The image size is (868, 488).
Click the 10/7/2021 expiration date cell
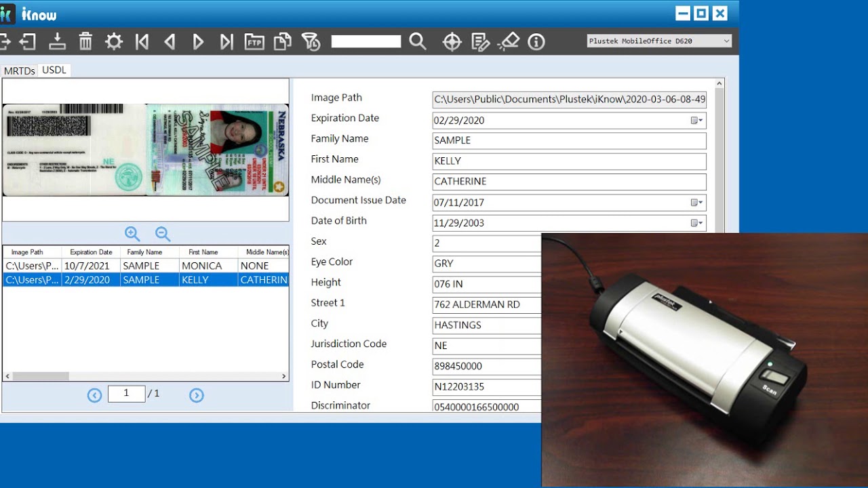(91, 266)
